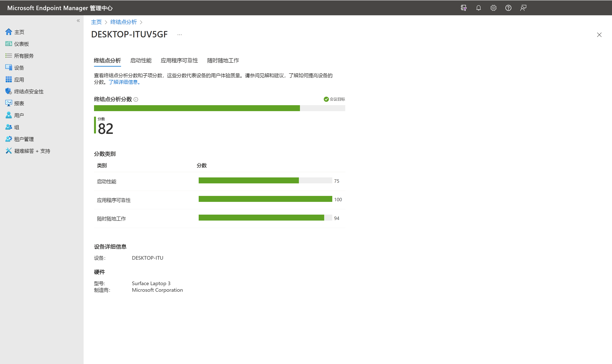
Task: Click the Microsoft Endpoint Manager 管理中心 title
Action: coord(60,8)
